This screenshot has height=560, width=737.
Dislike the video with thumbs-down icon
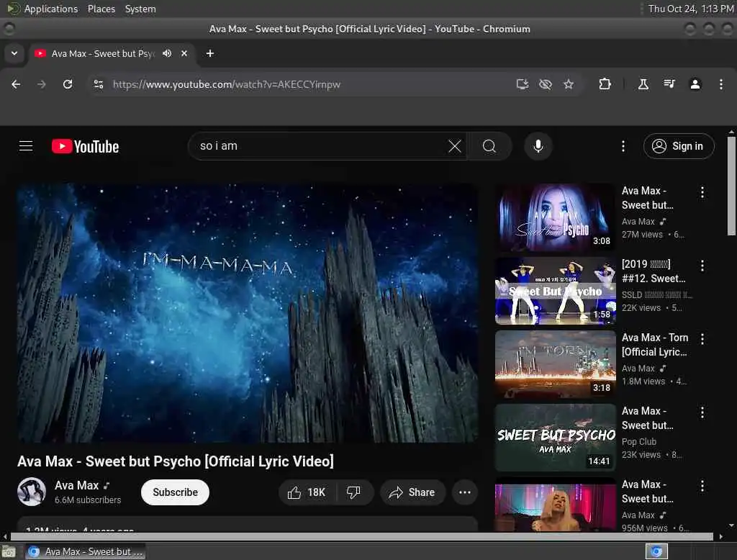click(x=353, y=492)
